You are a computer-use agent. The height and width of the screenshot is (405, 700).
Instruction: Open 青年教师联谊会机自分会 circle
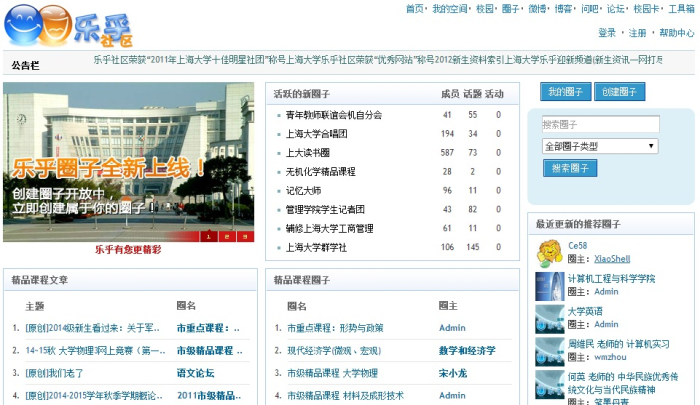334,115
